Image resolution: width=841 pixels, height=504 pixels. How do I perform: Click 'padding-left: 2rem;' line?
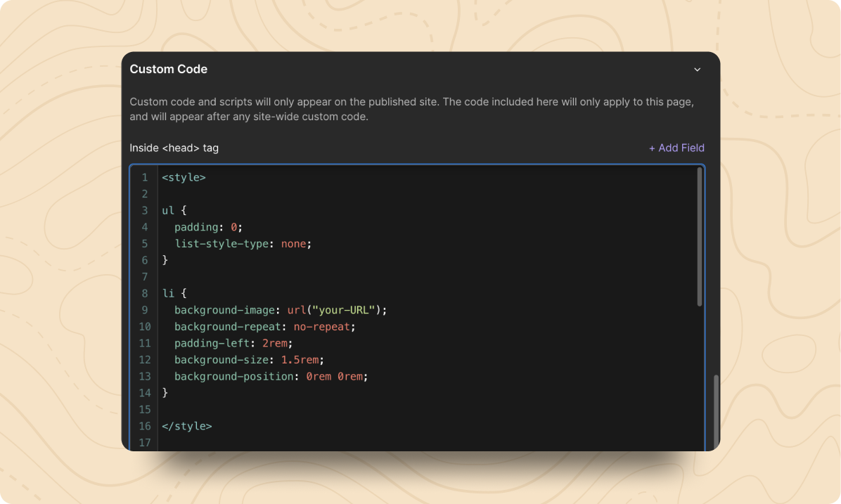(x=233, y=344)
